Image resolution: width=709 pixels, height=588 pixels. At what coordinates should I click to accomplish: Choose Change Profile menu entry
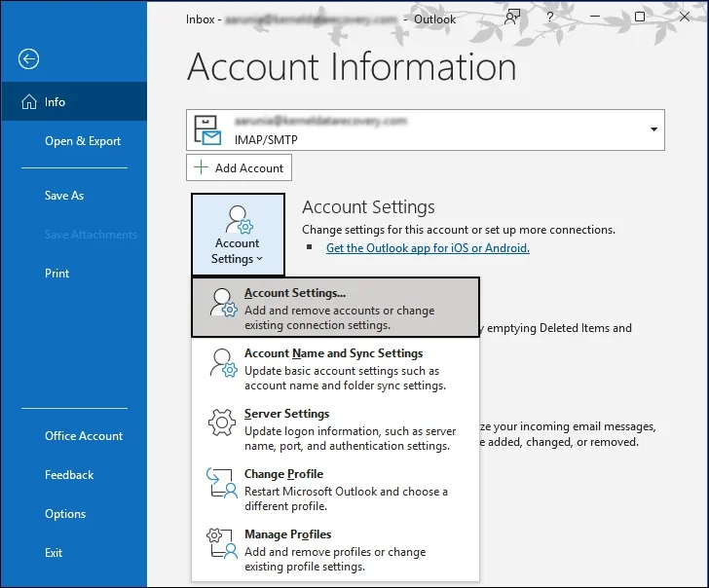click(x=335, y=489)
